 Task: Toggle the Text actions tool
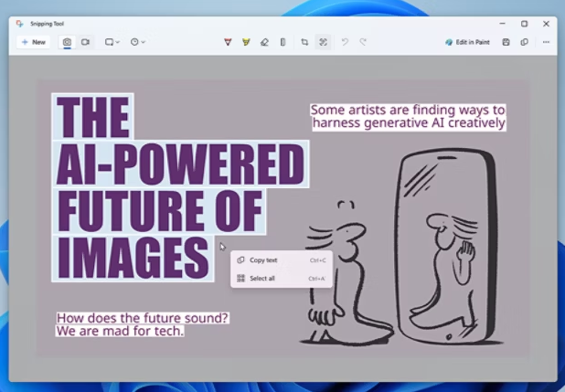(323, 42)
